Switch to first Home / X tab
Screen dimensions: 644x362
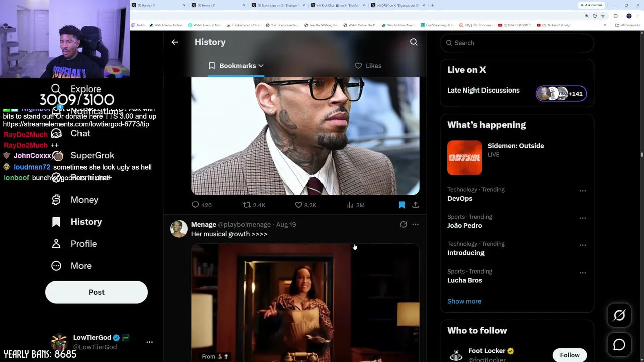click(159, 5)
